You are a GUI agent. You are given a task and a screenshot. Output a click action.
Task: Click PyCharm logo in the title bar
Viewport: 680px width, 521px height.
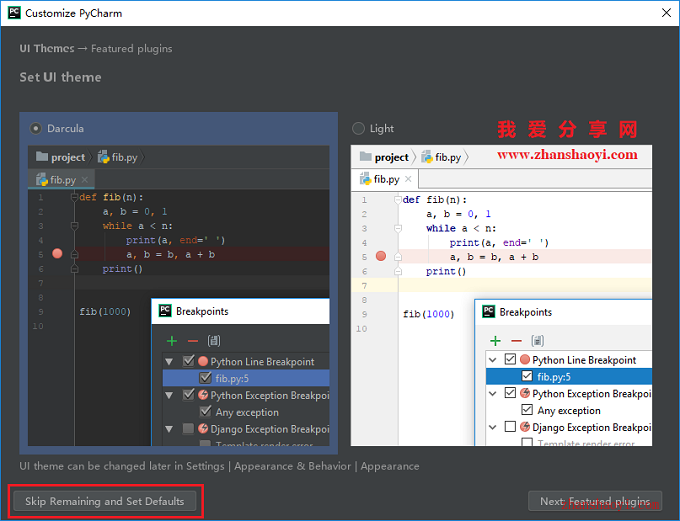[14, 13]
